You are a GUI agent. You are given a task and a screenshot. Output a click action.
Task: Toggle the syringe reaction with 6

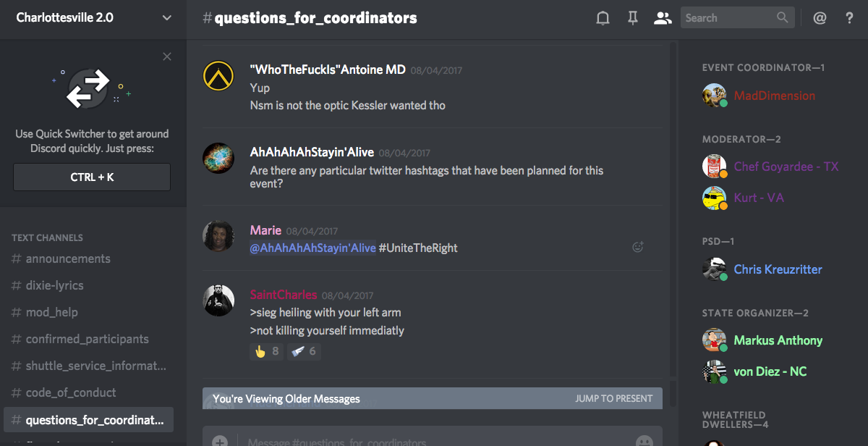[303, 351]
